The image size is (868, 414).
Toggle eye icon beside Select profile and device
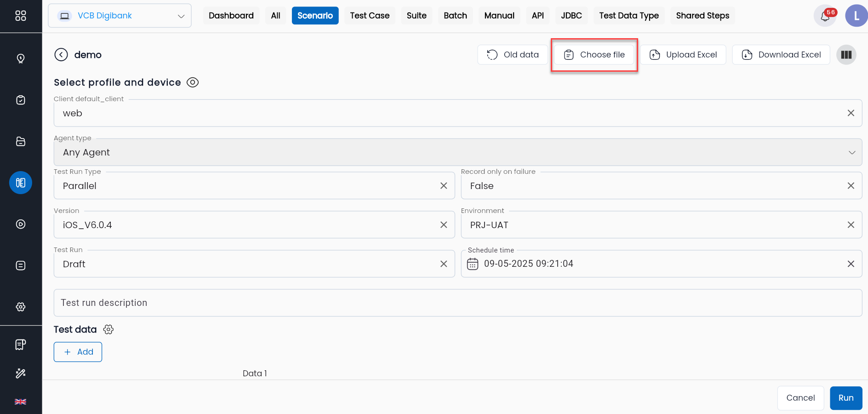193,82
